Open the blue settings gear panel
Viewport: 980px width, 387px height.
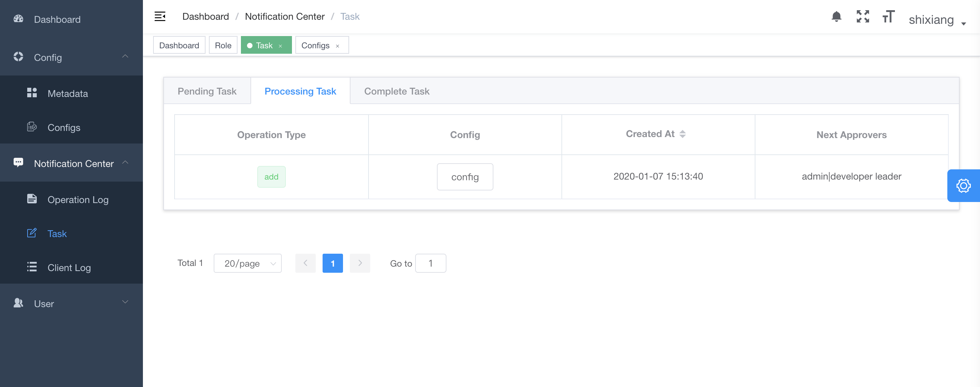coord(963,186)
